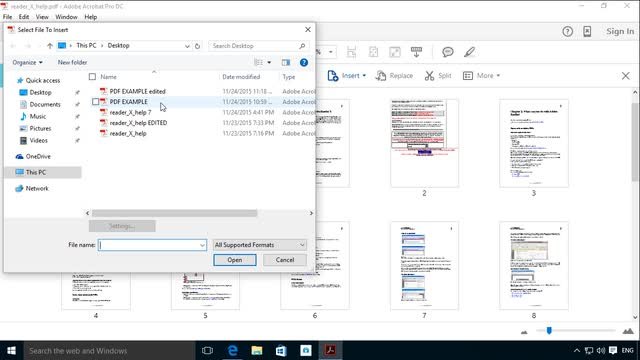Toggle the preview pane icon
The width and height of the screenshot is (640, 360).
tap(286, 62)
